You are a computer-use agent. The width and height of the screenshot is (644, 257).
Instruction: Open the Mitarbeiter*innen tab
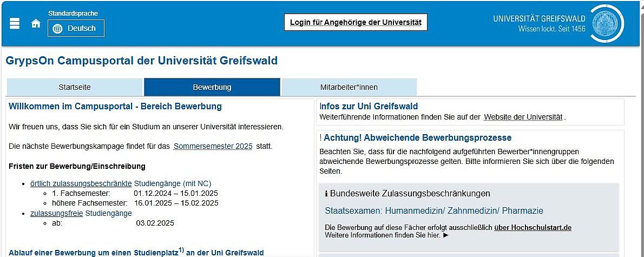pyautogui.click(x=349, y=87)
